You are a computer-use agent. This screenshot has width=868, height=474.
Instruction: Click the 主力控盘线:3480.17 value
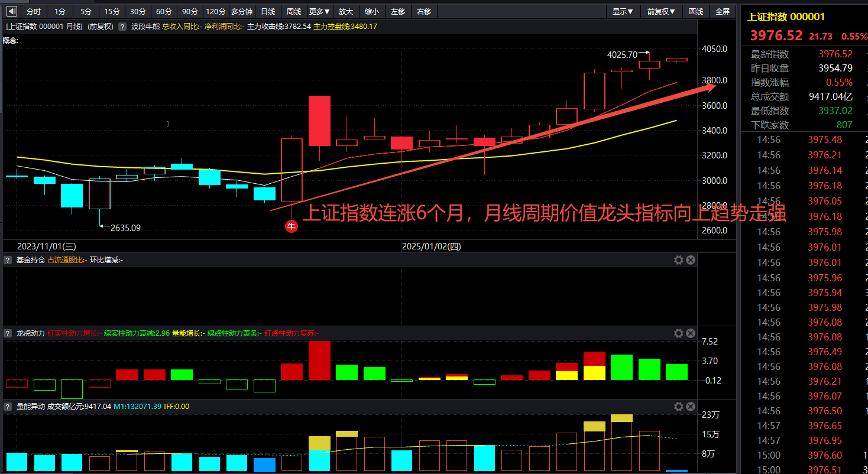point(345,27)
